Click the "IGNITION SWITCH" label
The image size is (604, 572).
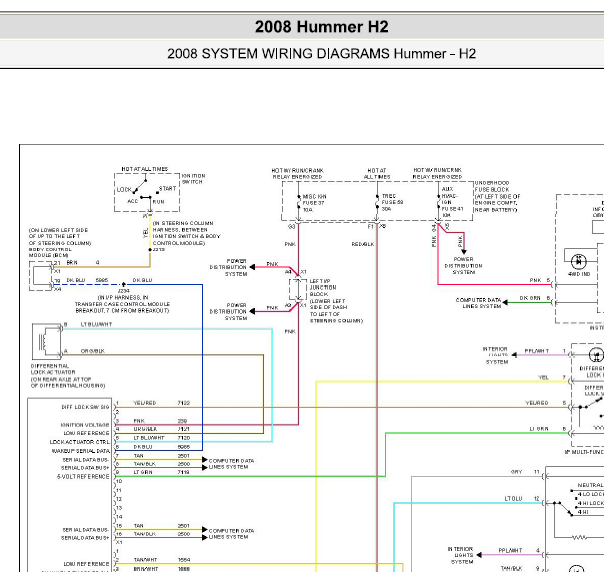coord(193,179)
